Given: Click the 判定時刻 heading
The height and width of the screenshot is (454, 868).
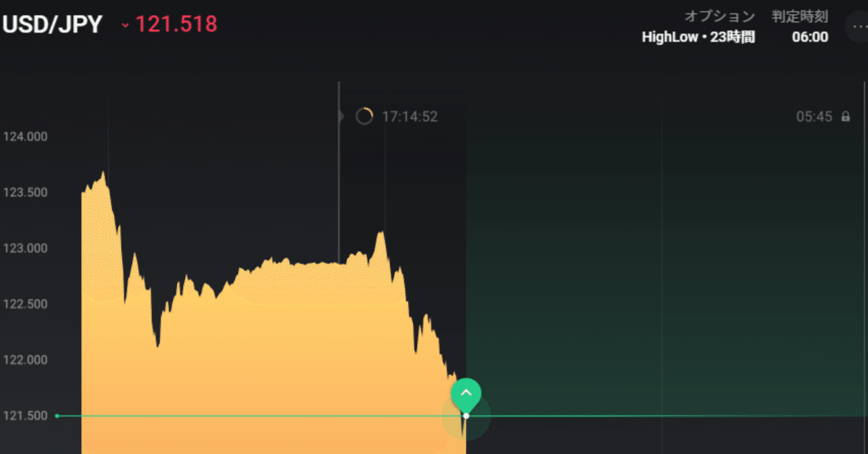Looking at the screenshot, I should 800,16.
